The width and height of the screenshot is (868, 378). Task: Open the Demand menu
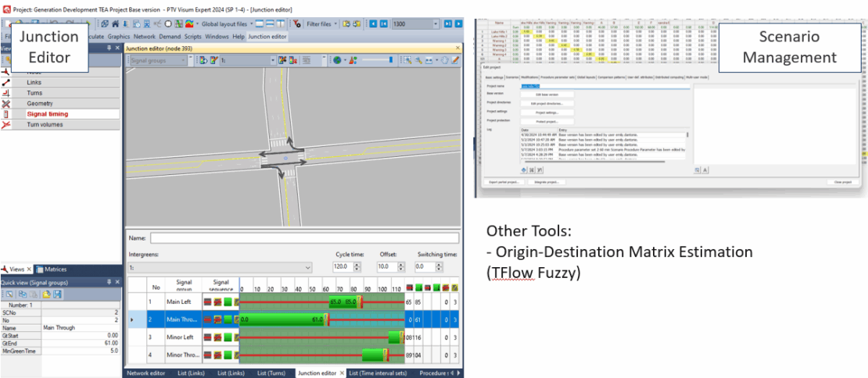[x=170, y=37]
